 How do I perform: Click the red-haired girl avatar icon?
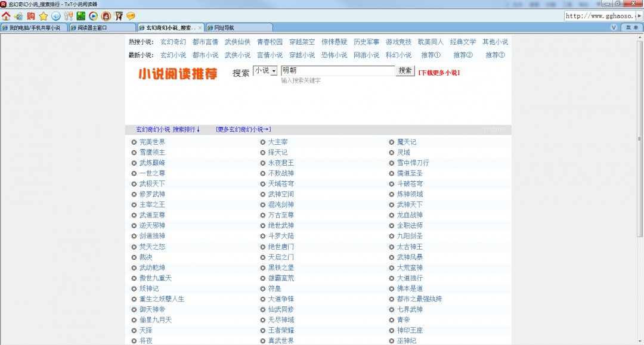coord(106,16)
